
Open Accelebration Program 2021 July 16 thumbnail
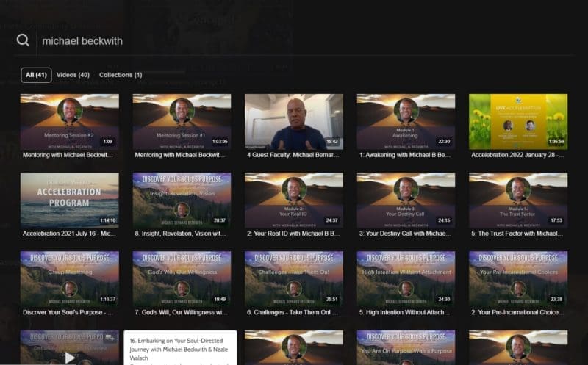point(70,200)
